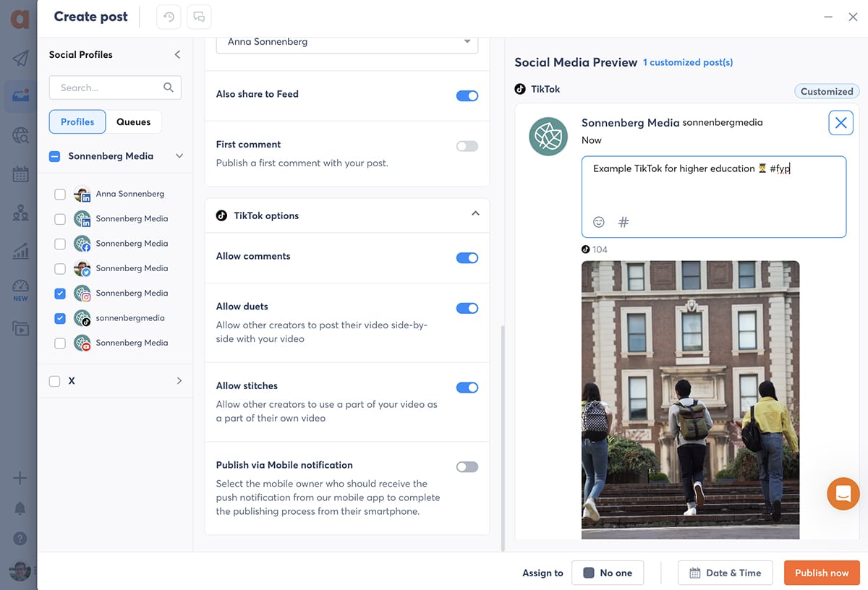Click the history icon beside Create post
This screenshot has height=590, width=868.
[x=169, y=17]
